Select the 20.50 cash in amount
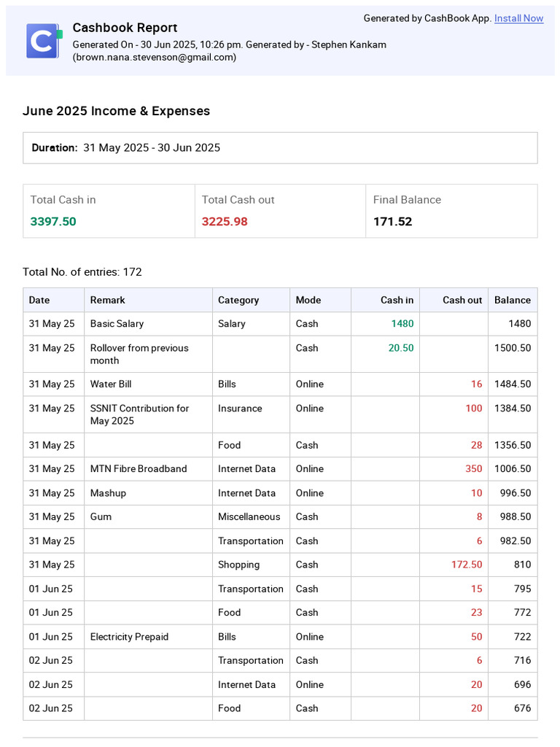 [401, 348]
